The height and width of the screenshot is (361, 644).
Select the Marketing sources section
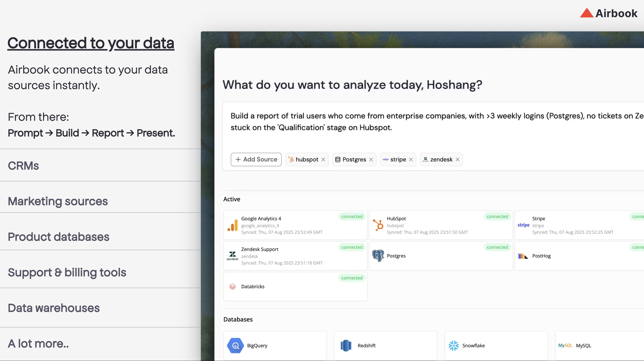coord(58,201)
